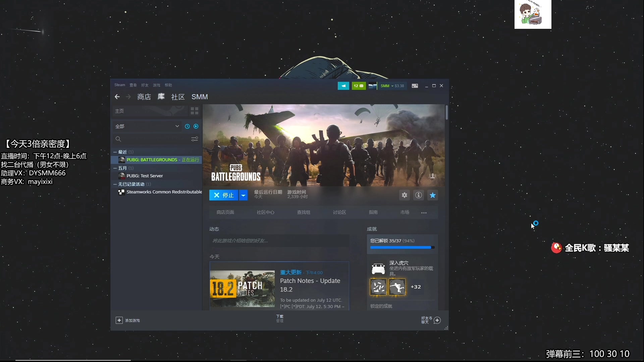Image resolution: width=644 pixels, height=362 pixels.
Task: Click 添加游戏 text
Action: click(132, 321)
